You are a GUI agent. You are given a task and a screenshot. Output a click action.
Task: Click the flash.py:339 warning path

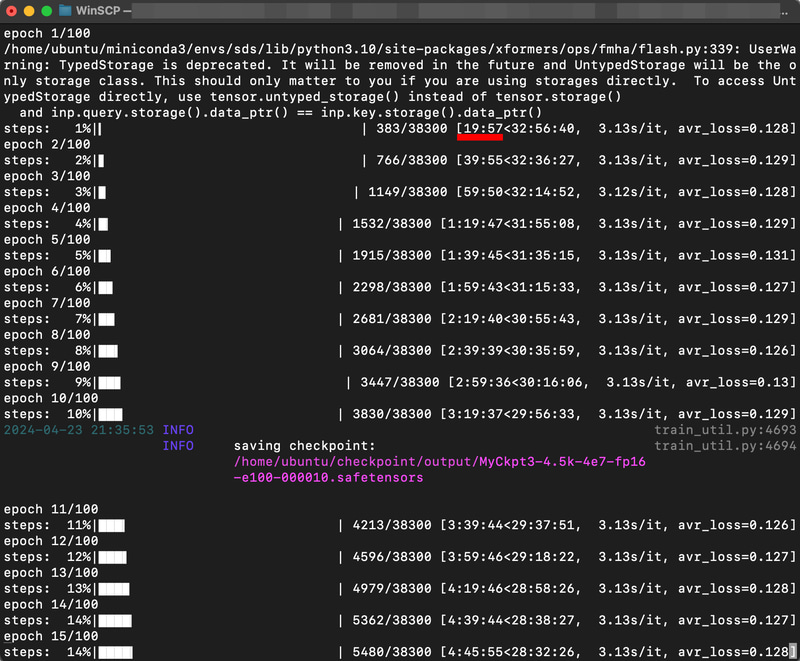click(371, 49)
